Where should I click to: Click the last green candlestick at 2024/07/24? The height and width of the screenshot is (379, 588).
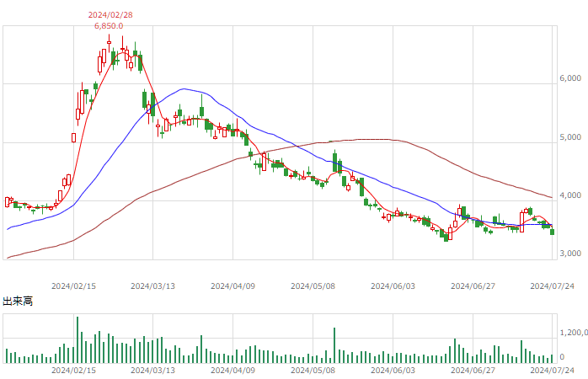pos(552,232)
